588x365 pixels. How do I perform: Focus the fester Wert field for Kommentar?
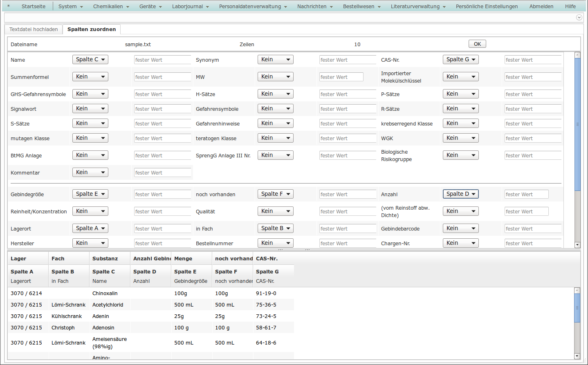[163, 172]
